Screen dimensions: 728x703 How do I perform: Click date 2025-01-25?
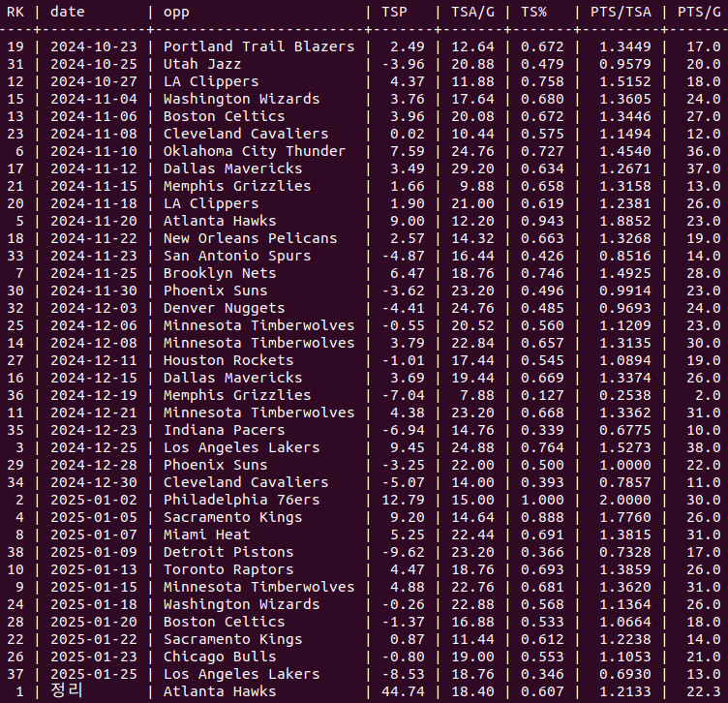click(94, 674)
